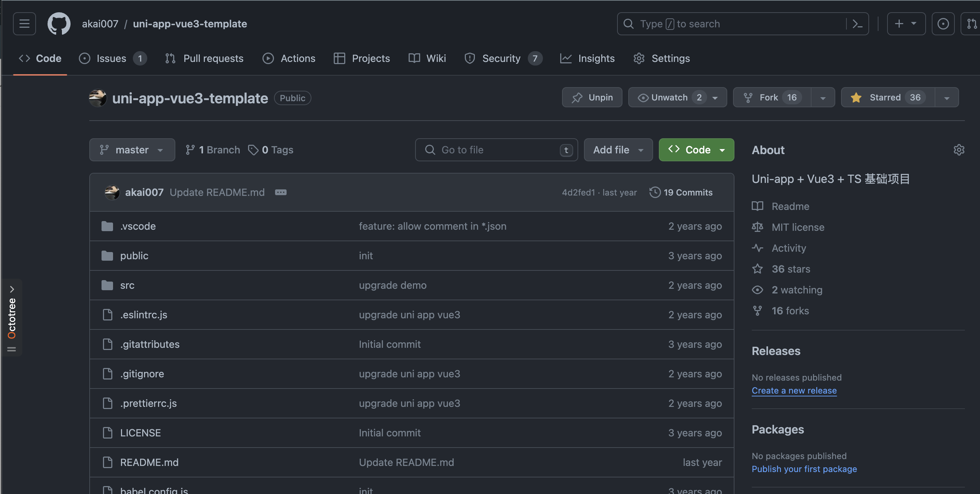Click Publish your first package link
The width and height of the screenshot is (980, 494).
pos(804,469)
